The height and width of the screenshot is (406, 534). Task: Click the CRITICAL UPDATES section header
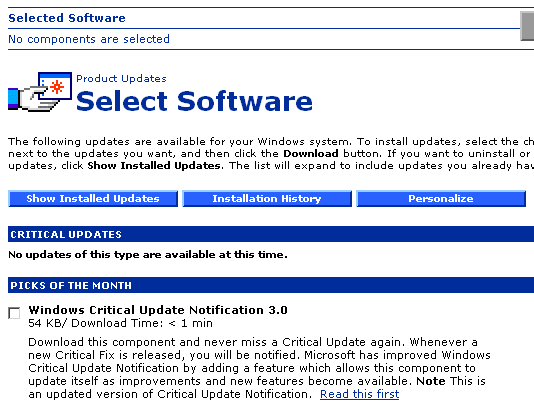pos(271,234)
